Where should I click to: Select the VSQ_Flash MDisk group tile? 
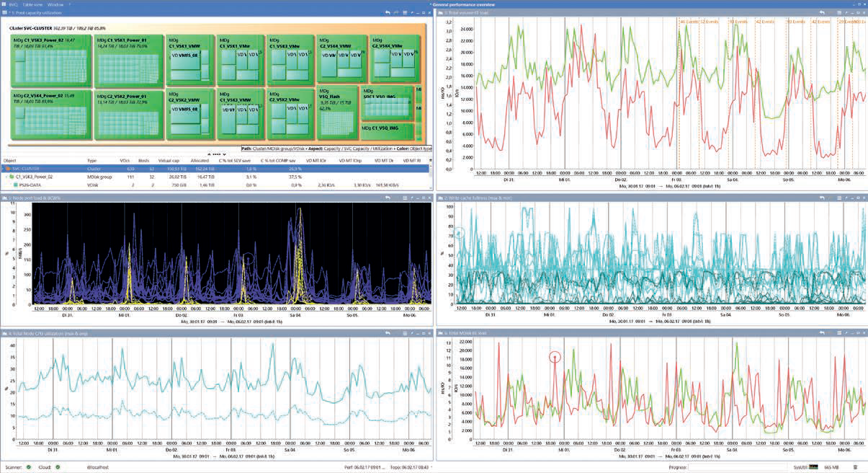[x=336, y=105]
